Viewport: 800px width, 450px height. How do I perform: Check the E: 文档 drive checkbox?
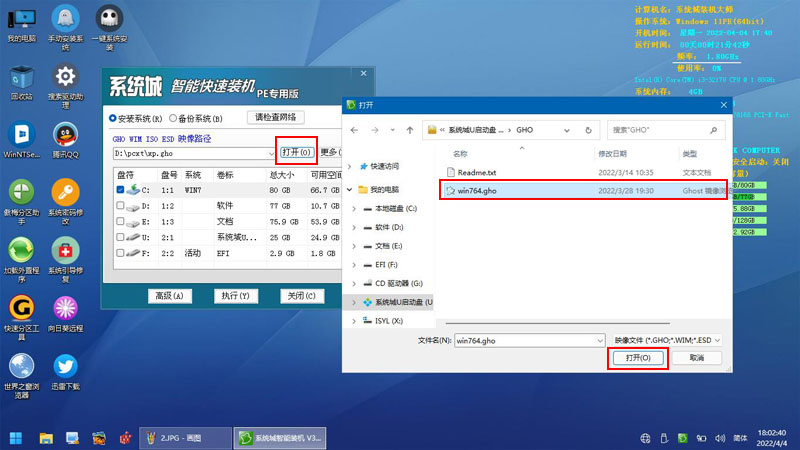coord(120,221)
